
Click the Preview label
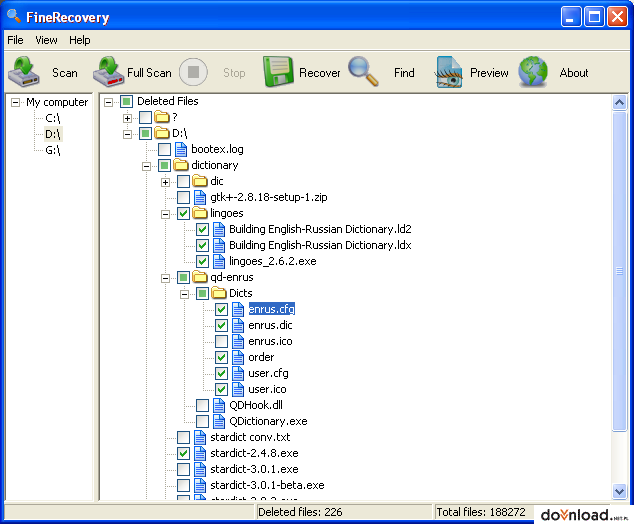(489, 73)
